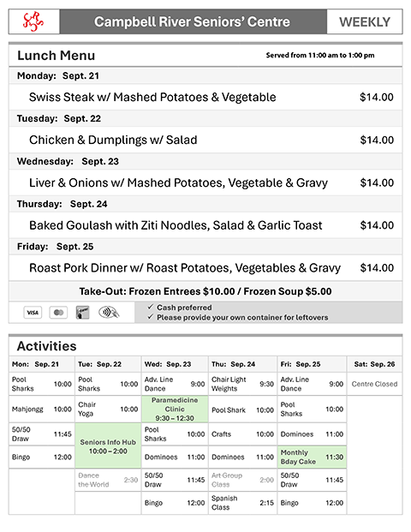Click the Visa card icon
Image resolution: width=411 pixels, height=532 pixels.
(x=33, y=313)
